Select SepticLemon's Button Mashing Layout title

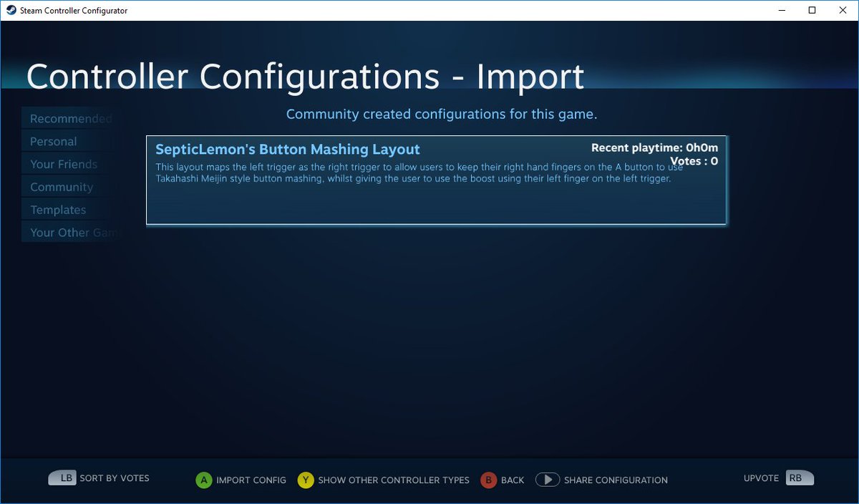click(x=288, y=149)
